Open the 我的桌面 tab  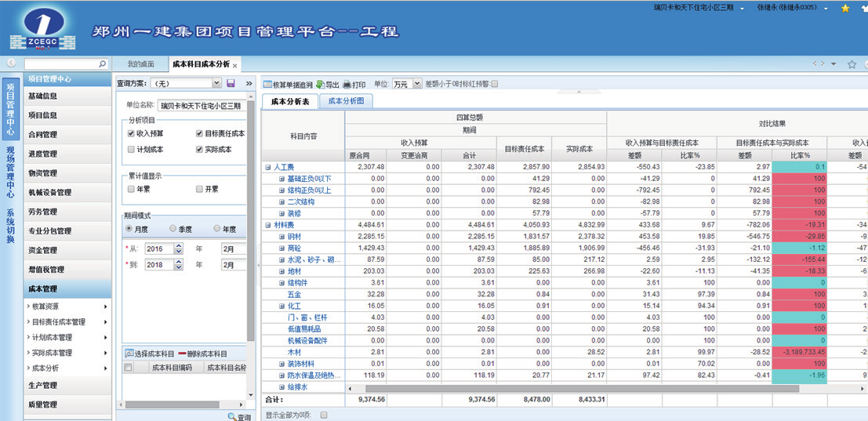coord(141,64)
